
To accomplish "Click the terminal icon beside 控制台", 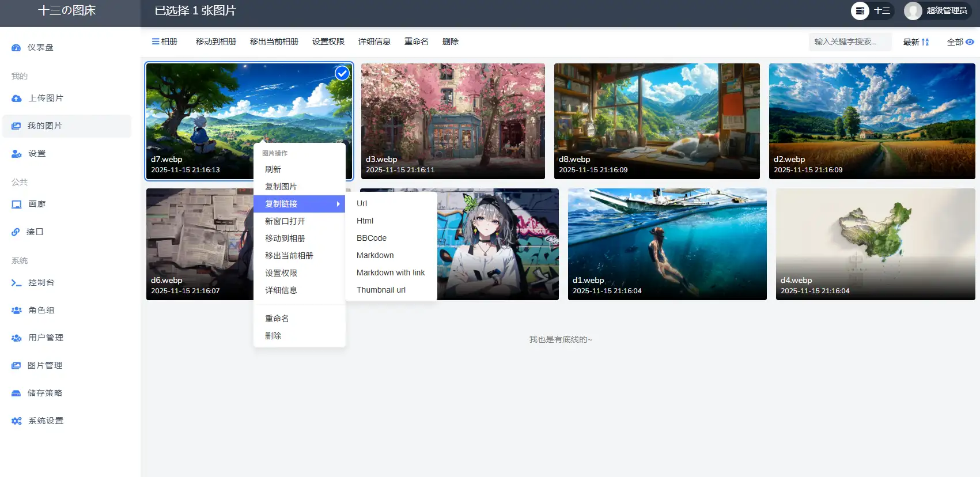I will pos(16,283).
